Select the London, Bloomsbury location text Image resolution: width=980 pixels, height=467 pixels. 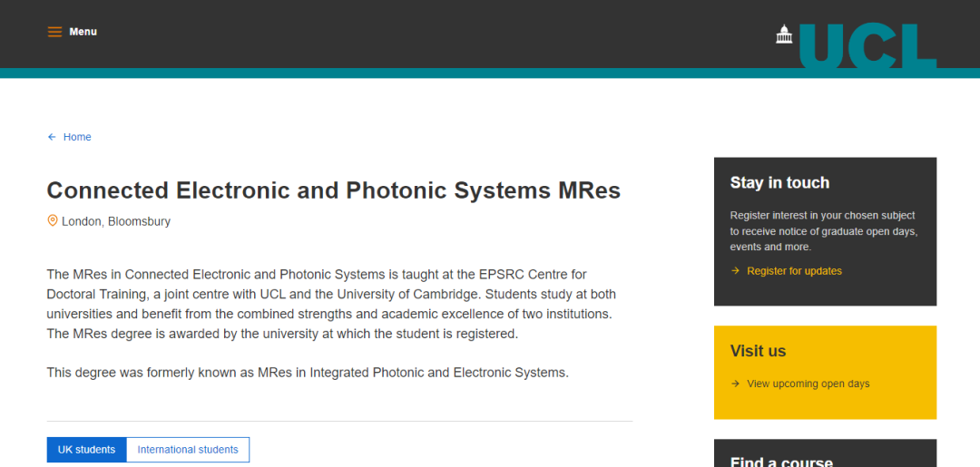pyautogui.click(x=116, y=221)
